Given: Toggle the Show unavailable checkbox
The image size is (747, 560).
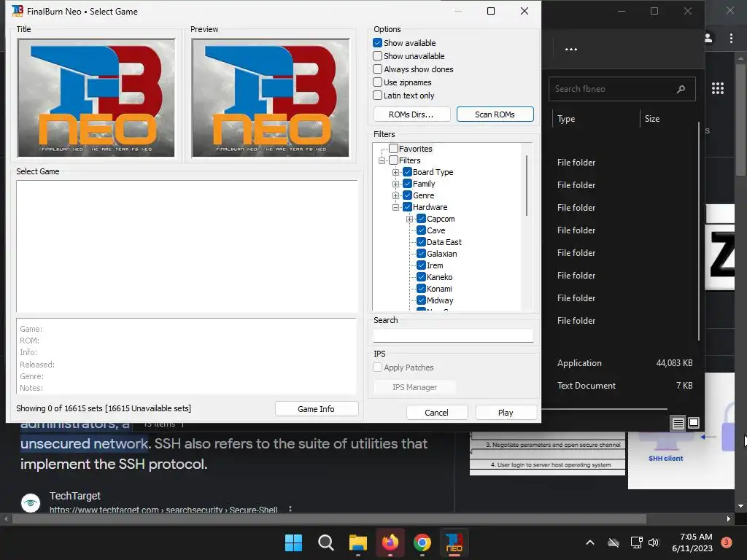Looking at the screenshot, I should 377,56.
